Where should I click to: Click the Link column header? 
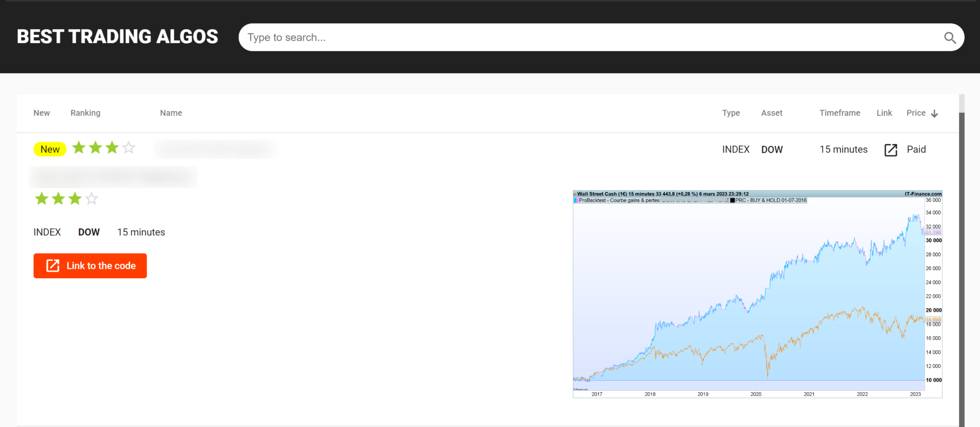(x=884, y=113)
